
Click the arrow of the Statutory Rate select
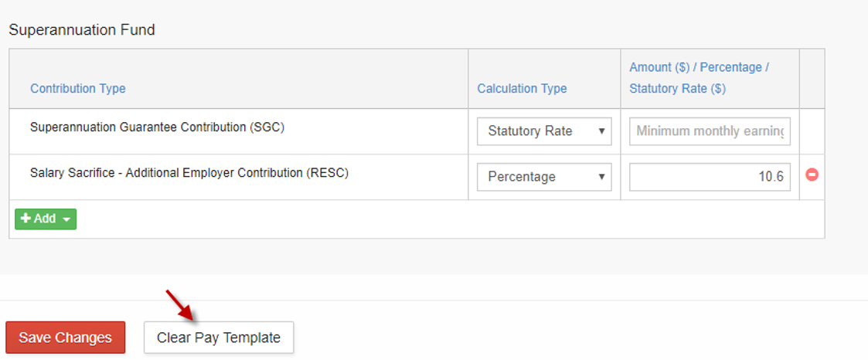(601, 131)
